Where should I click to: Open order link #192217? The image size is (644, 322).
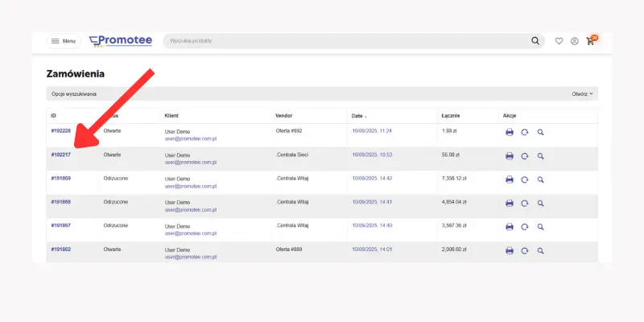[61, 154]
